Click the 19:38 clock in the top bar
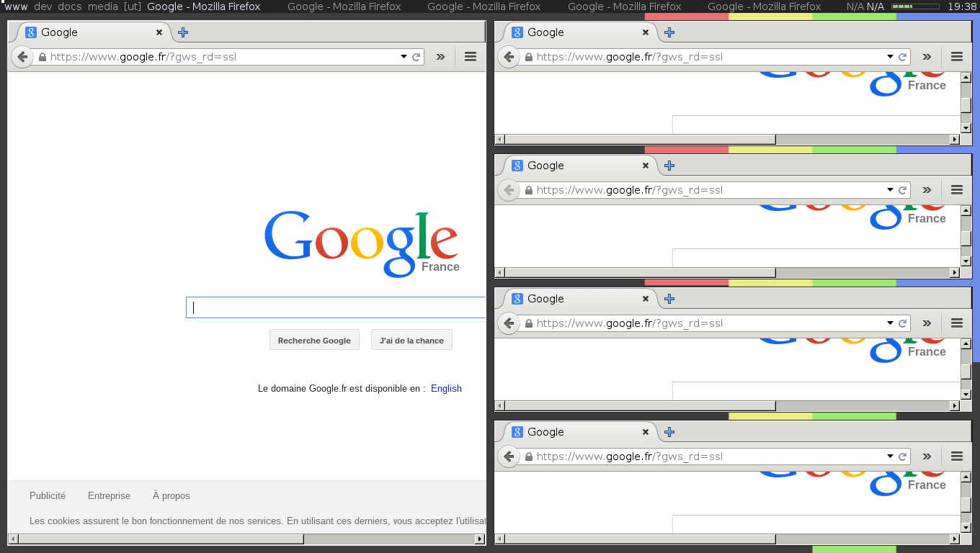 point(962,6)
